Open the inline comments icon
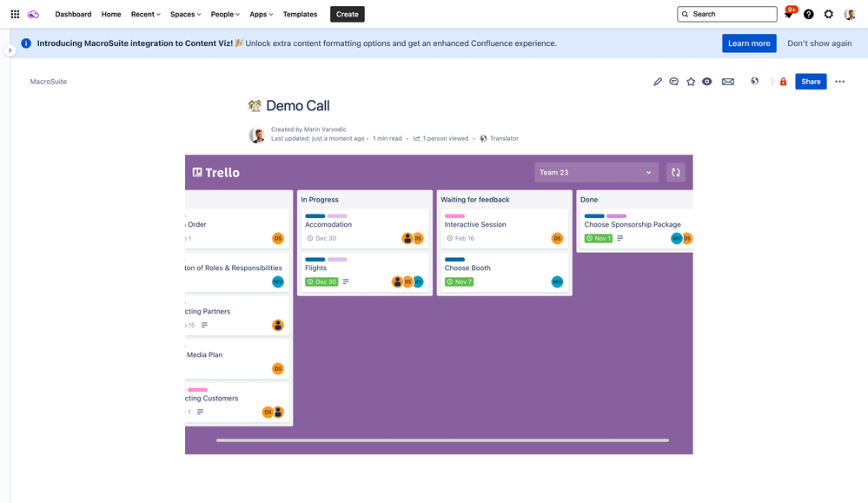Image resolution: width=868 pixels, height=503 pixels. (x=673, y=82)
